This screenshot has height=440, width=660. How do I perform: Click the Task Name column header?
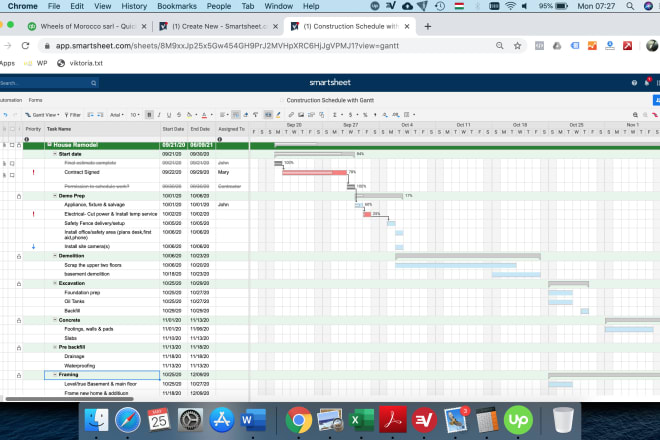[x=60, y=129]
